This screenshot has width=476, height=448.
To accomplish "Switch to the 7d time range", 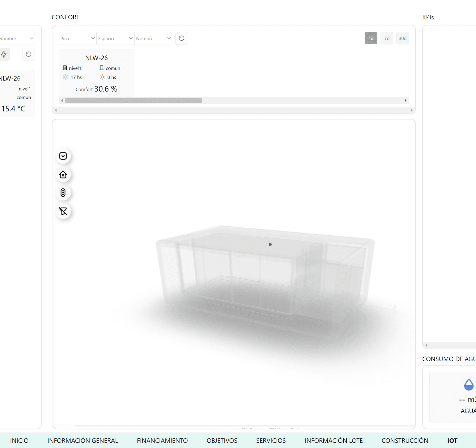I will 387,38.
